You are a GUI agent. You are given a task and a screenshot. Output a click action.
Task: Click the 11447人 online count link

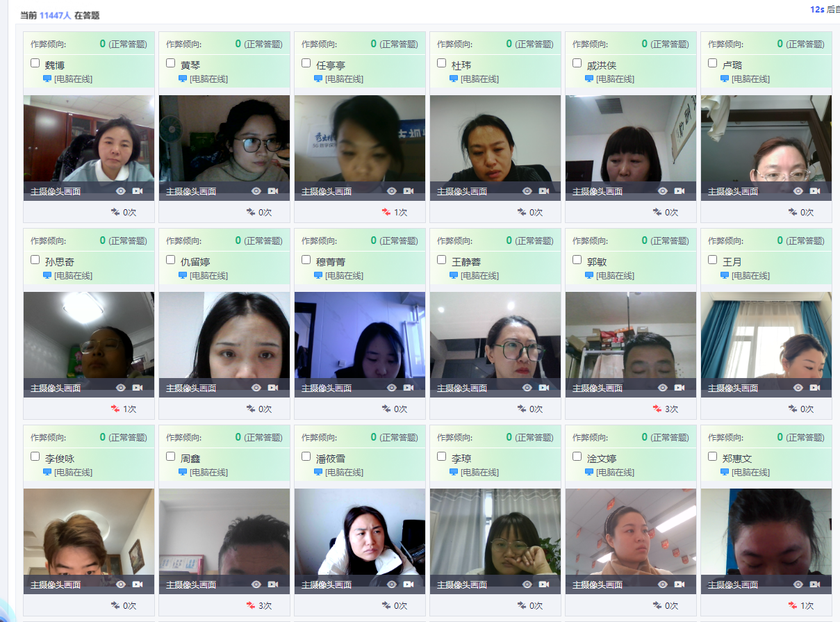click(x=56, y=15)
